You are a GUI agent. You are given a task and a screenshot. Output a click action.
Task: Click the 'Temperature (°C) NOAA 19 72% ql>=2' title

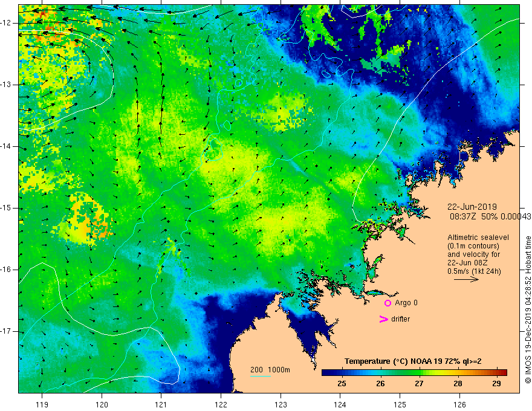coord(413,361)
